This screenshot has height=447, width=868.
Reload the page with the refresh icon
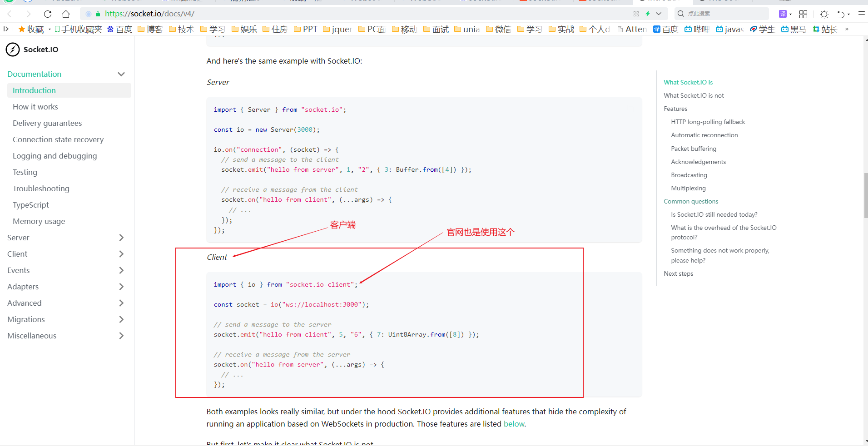coord(48,14)
